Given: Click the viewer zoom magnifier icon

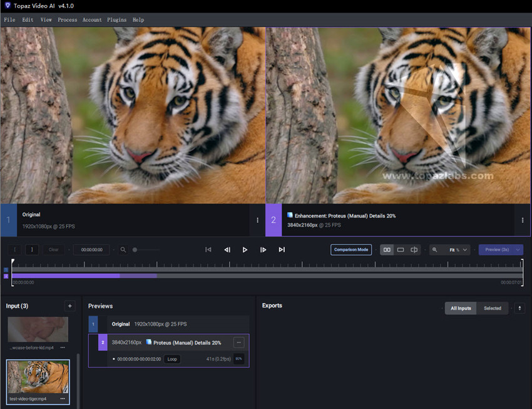Looking at the screenshot, I should pos(434,249).
